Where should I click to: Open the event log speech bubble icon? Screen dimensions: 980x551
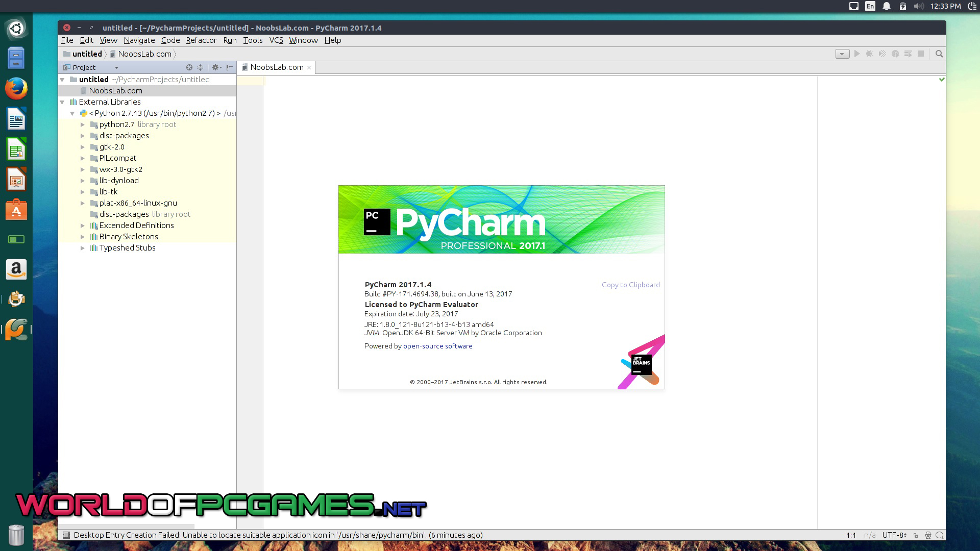[939, 535]
